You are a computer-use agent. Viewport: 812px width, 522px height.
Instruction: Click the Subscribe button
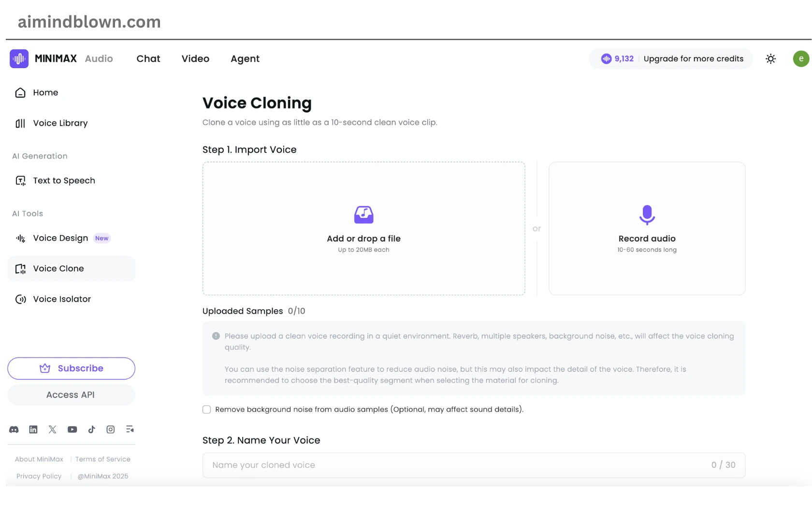[71, 368]
